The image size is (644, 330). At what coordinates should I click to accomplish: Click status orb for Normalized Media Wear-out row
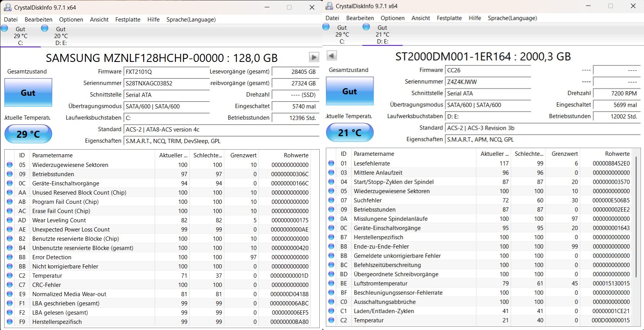coord(10,294)
